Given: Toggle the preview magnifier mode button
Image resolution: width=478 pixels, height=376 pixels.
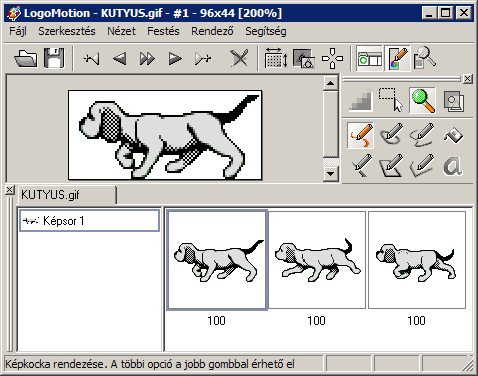Looking at the screenshot, I should pyautogui.click(x=425, y=59).
